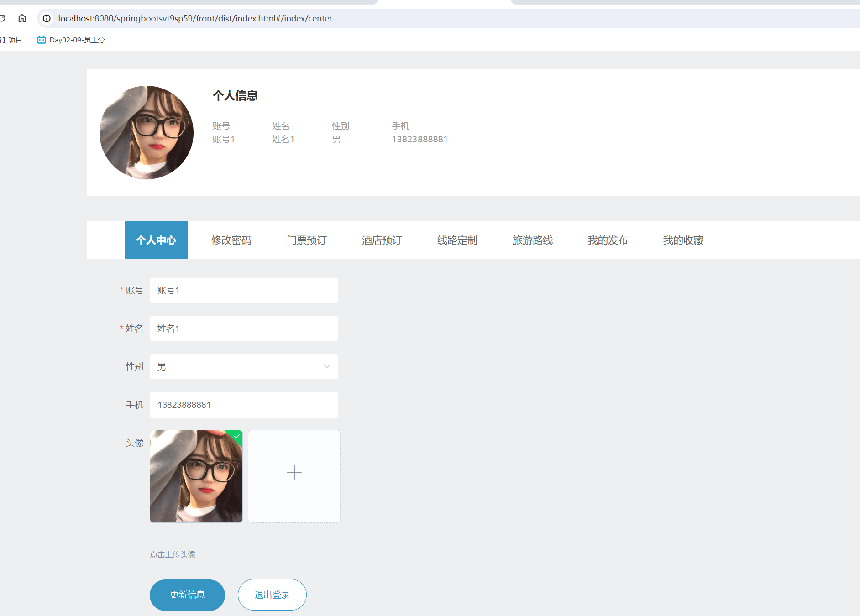The height and width of the screenshot is (616, 860).
Task: Open the 线路定制 tab
Action: coord(457,240)
